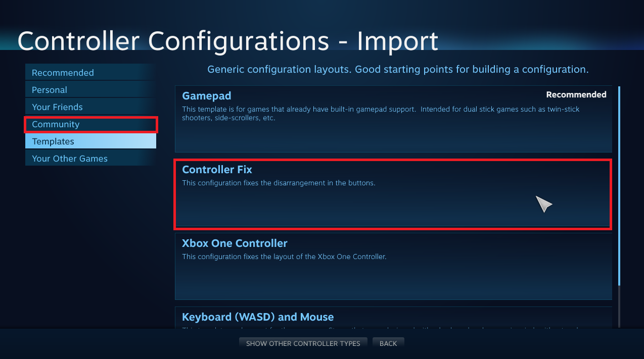Pick the Xbox One Controller template title
Image resolution: width=644 pixels, height=359 pixels.
[x=235, y=243]
